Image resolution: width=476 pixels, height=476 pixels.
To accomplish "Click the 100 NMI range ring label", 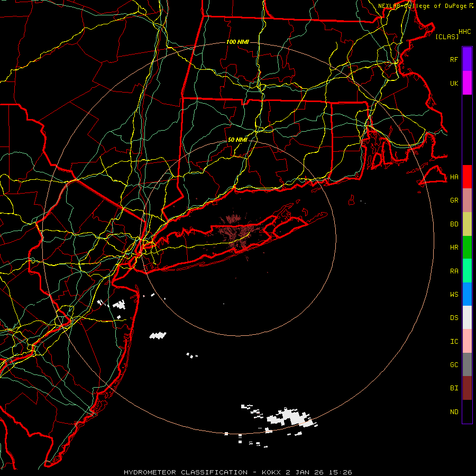I will pyautogui.click(x=237, y=42).
